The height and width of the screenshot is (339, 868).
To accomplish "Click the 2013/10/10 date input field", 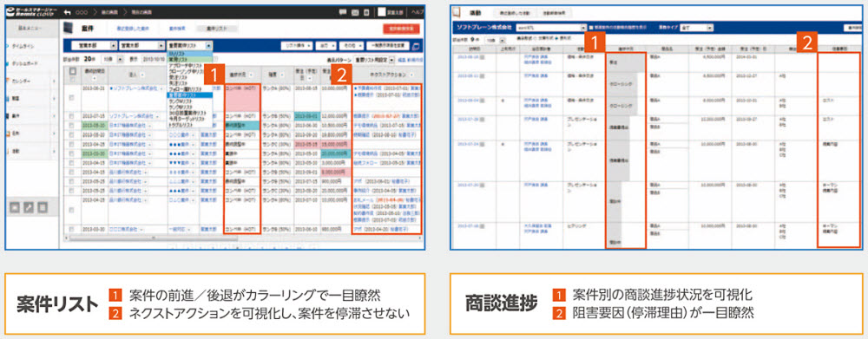I will pos(154,59).
